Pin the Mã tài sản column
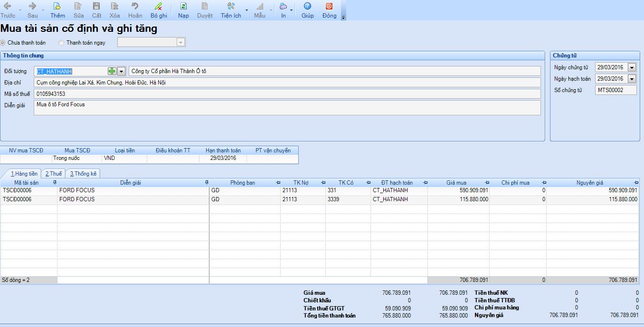Image resolution: width=644 pixels, height=327 pixels. [55, 183]
